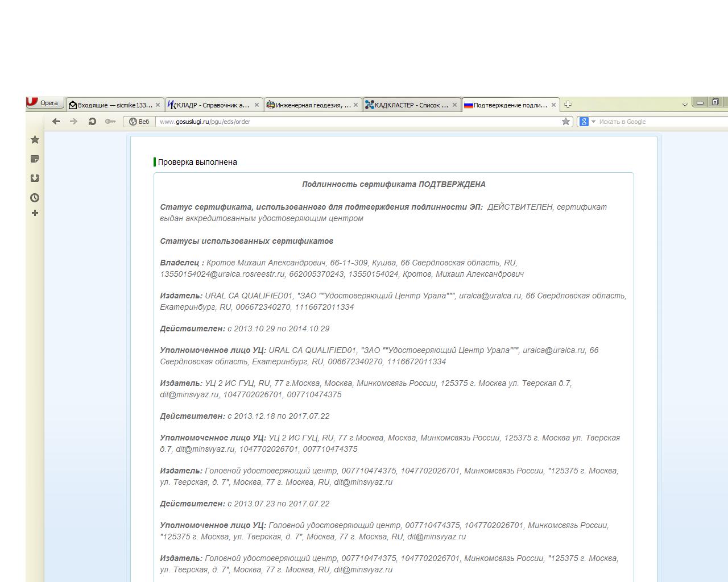Open the History panel clock icon
Image resolution: width=728 pixels, height=582 pixels.
click(35, 198)
